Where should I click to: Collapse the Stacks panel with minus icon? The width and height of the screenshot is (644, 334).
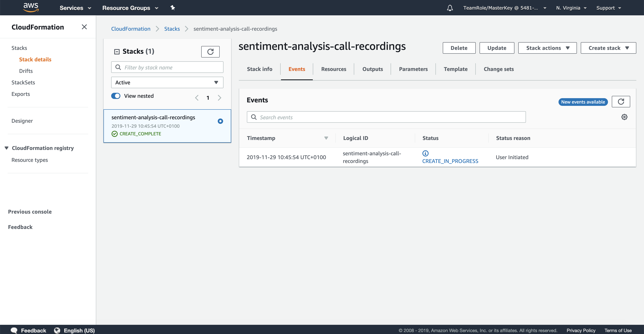117,52
